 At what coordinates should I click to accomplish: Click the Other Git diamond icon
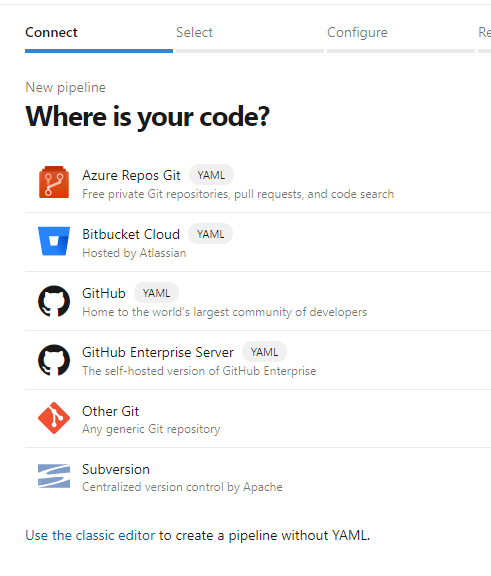[54, 418]
